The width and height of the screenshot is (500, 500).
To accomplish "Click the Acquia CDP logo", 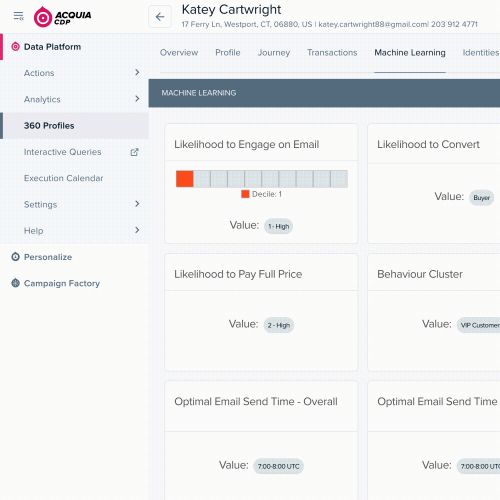I will coord(62,17).
